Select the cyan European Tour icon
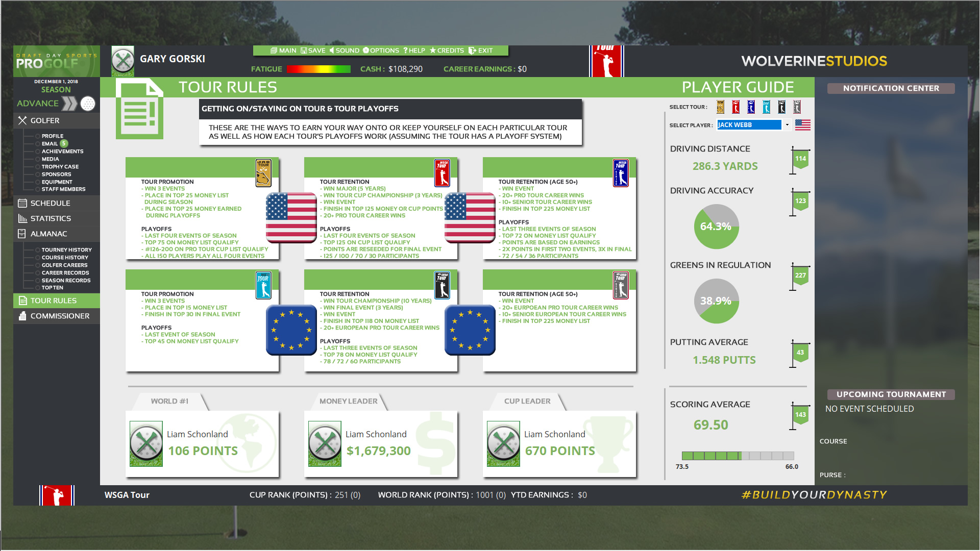980x551 pixels. click(766, 107)
